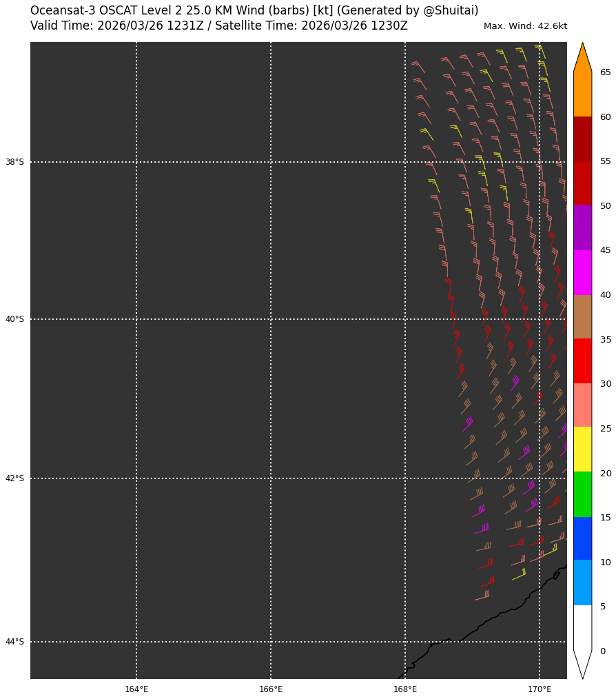Viewport: 616px width, 699px height.
Task: Click the light blue 5–10 kt band
Action: click(582, 583)
